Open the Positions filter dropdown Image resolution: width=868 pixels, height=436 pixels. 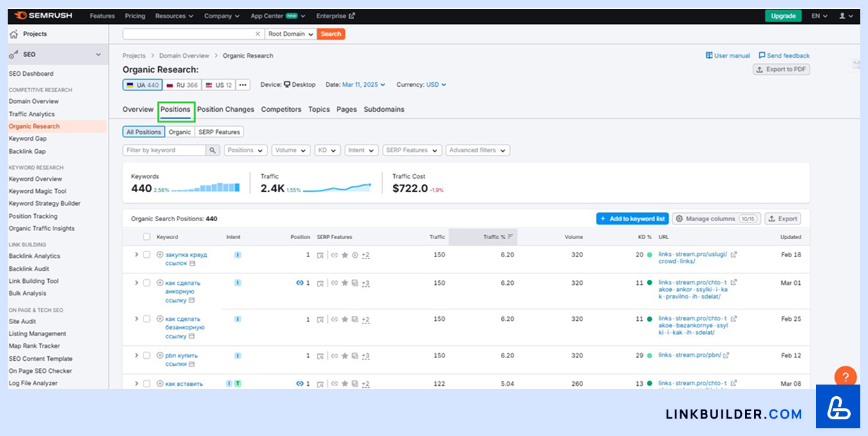point(246,150)
